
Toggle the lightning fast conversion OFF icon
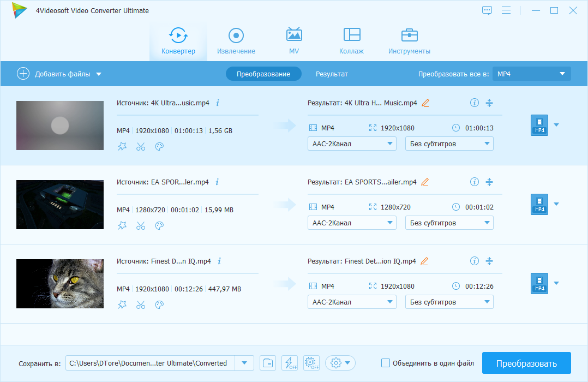pyautogui.click(x=290, y=363)
